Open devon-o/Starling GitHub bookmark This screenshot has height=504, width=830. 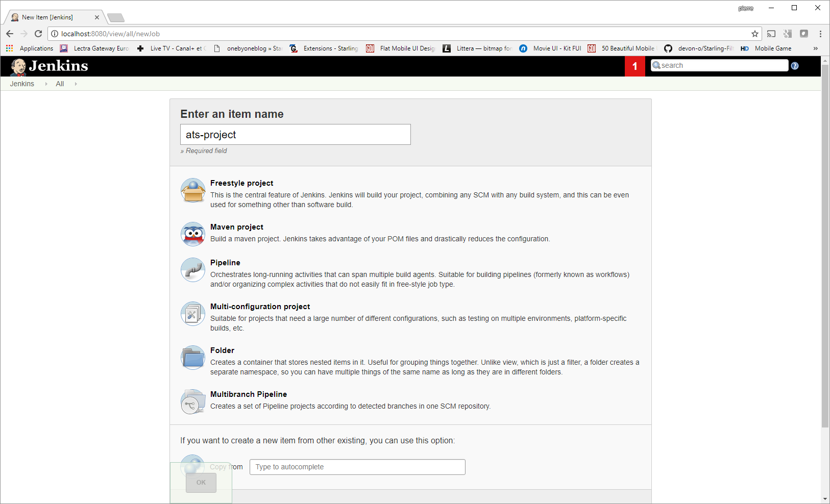(x=699, y=48)
